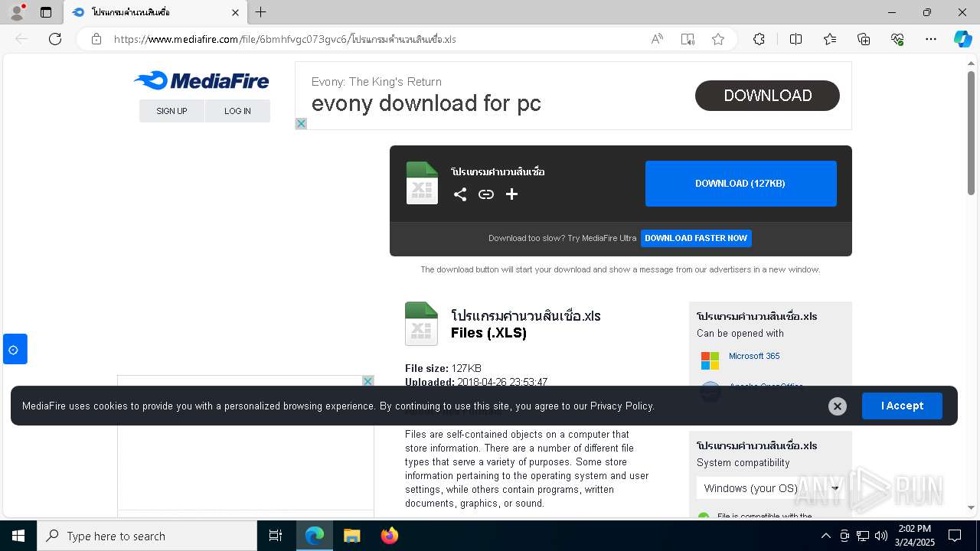Screen dimensions: 980x551
Task: Click the Microsoft 365 logo icon
Action: tap(710, 360)
